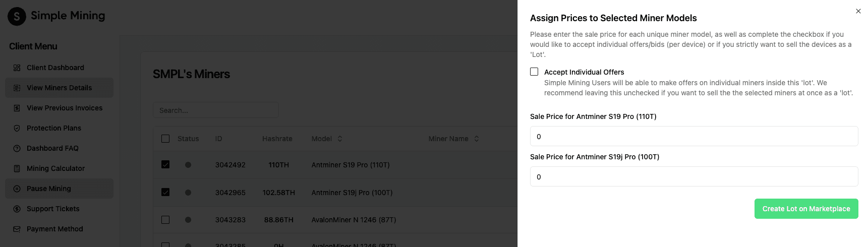Click the Pause Mining icon
The image size is (868, 247).
pyautogui.click(x=17, y=189)
